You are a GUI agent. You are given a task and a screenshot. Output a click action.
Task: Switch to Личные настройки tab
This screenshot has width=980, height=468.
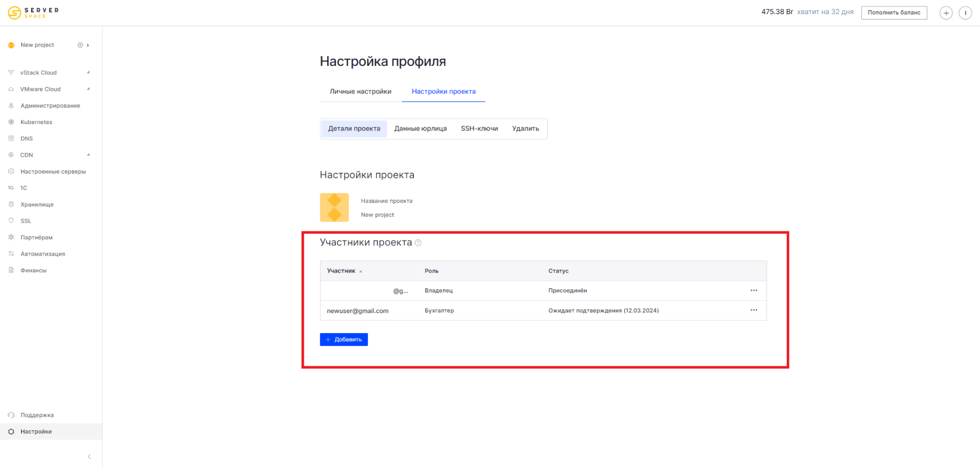(x=360, y=91)
